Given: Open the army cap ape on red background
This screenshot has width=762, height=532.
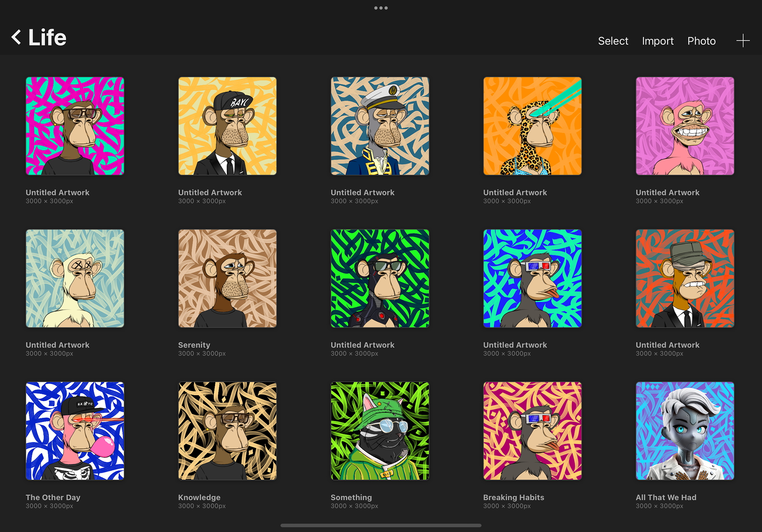Looking at the screenshot, I should 685,278.
